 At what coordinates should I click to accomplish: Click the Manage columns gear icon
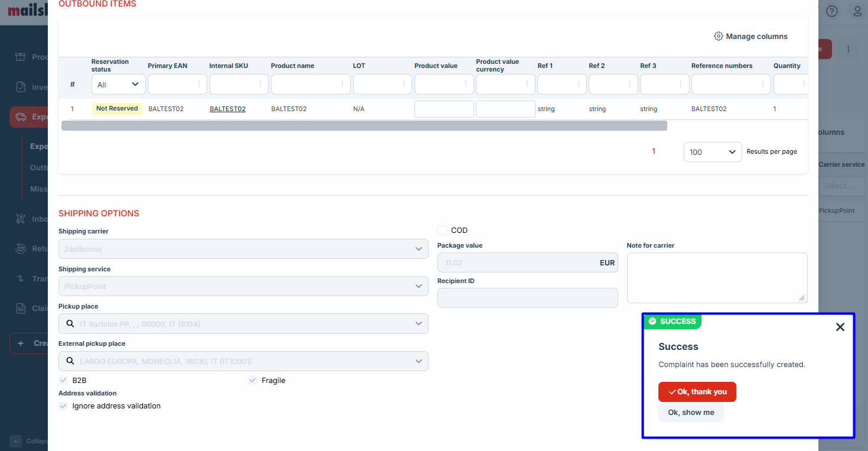(718, 37)
